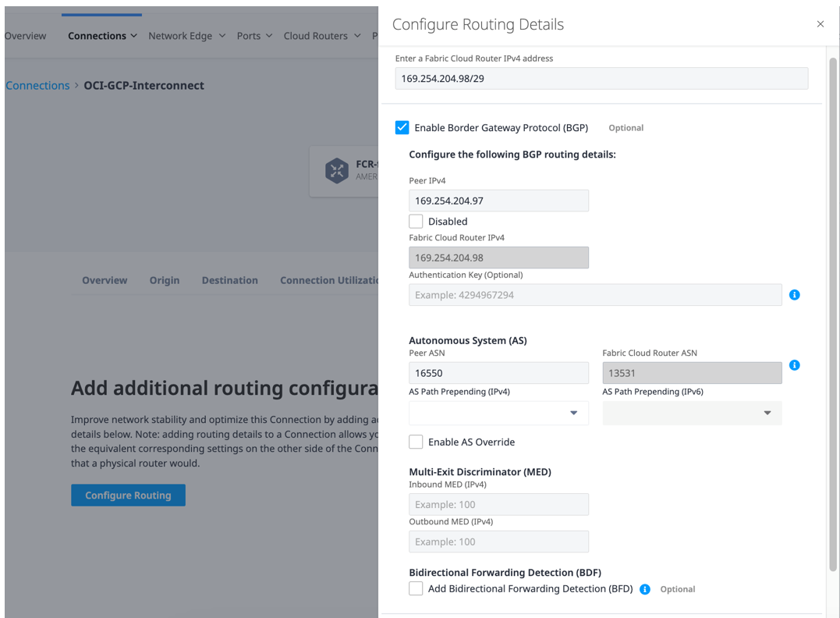
Task: Close the Configure Routing Details panel
Action: click(820, 24)
